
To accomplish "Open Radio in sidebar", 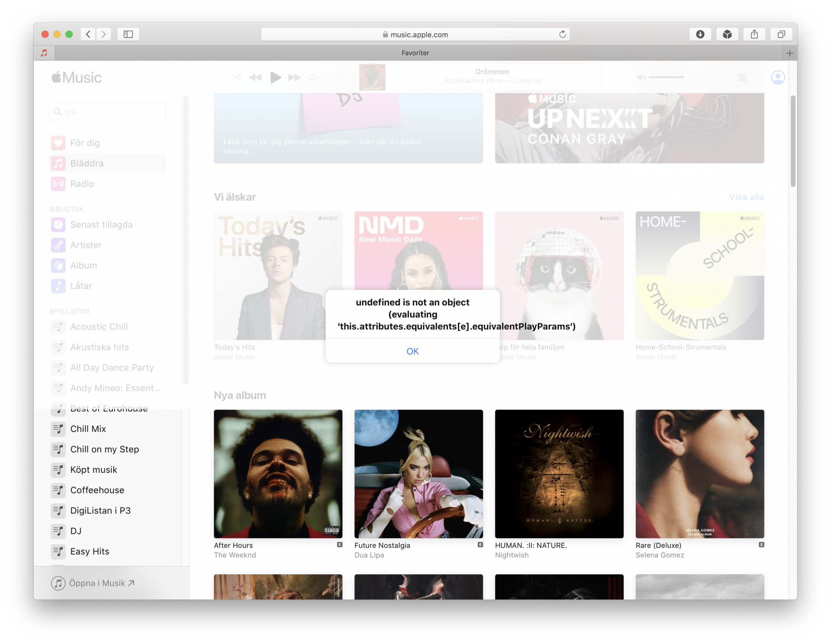I will point(107,184).
